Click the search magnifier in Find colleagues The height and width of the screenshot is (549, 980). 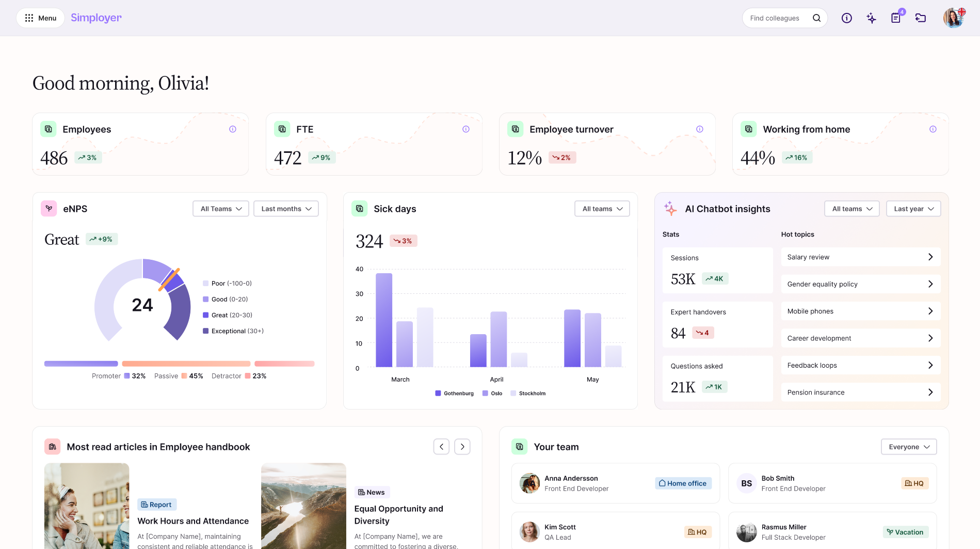click(x=817, y=18)
